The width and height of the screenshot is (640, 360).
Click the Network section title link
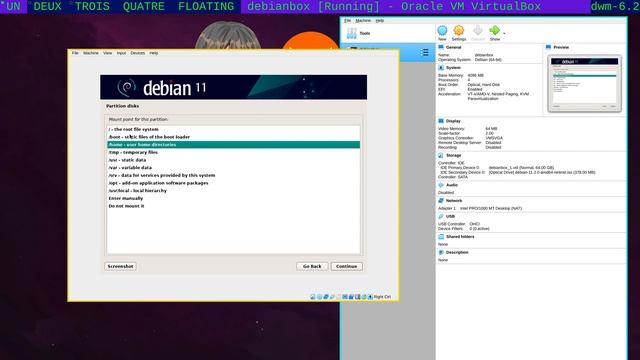(x=454, y=201)
